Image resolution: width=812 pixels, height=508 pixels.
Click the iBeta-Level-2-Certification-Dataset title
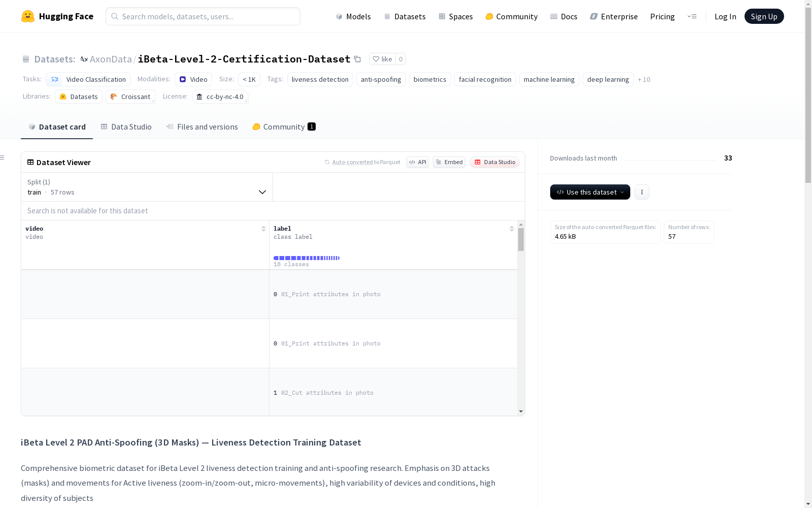pyautogui.click(x=244, y=59)
